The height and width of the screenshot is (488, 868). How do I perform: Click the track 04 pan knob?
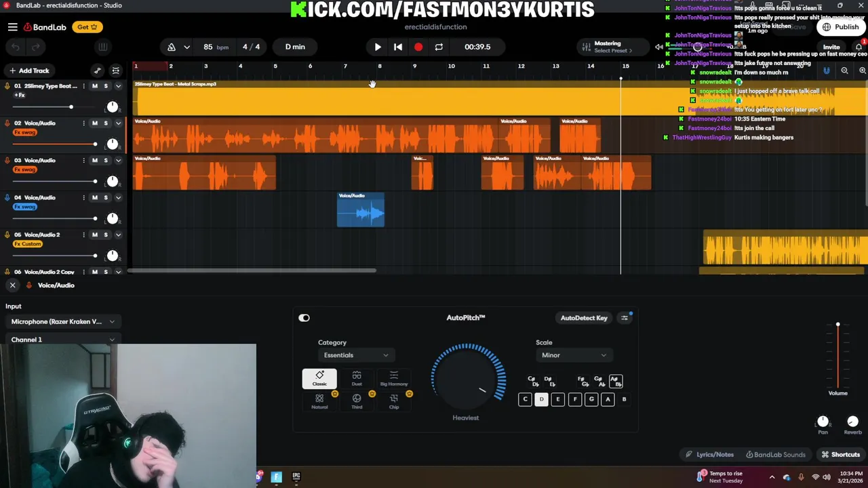[113, 219]
